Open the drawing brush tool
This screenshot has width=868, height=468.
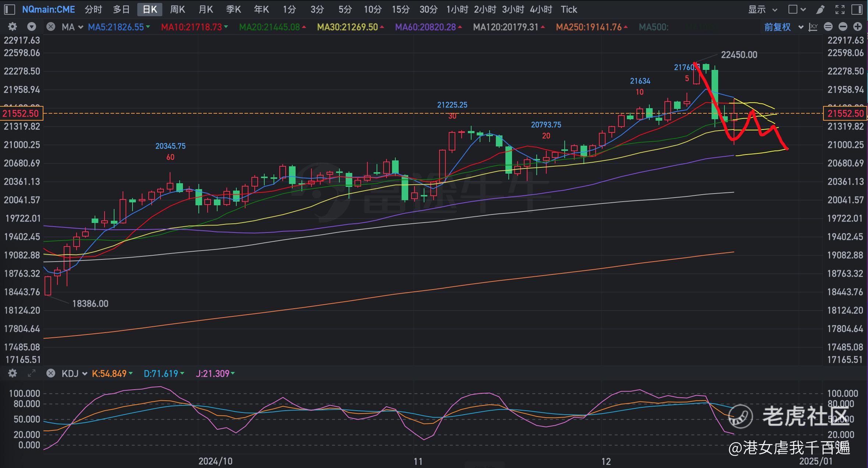(x=820, y=10)
